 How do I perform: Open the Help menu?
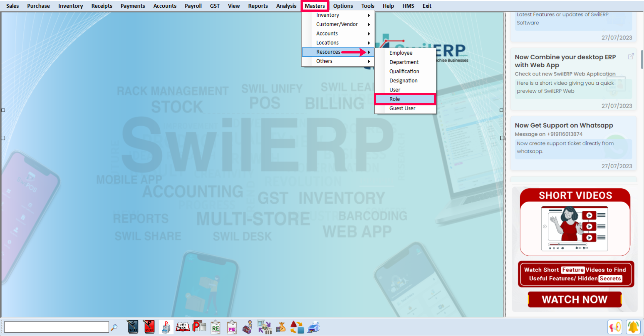388,6
